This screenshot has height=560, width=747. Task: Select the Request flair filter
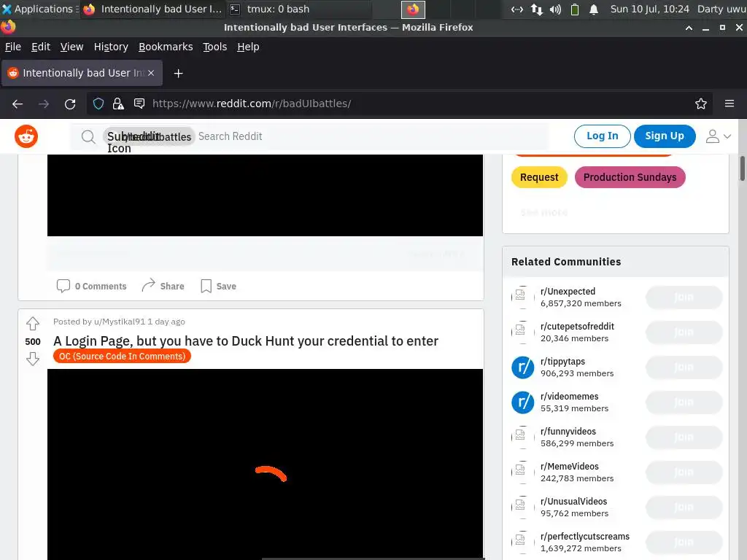pos(539,177)
